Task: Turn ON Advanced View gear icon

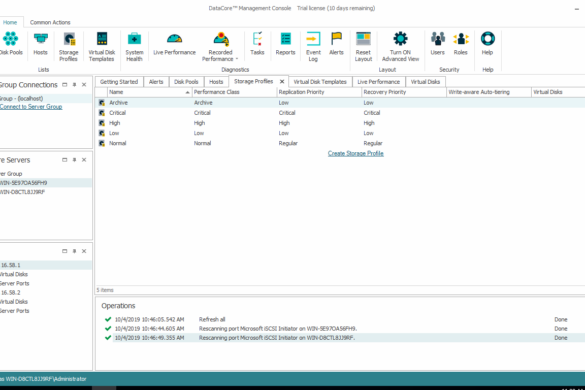Action: 400,46
